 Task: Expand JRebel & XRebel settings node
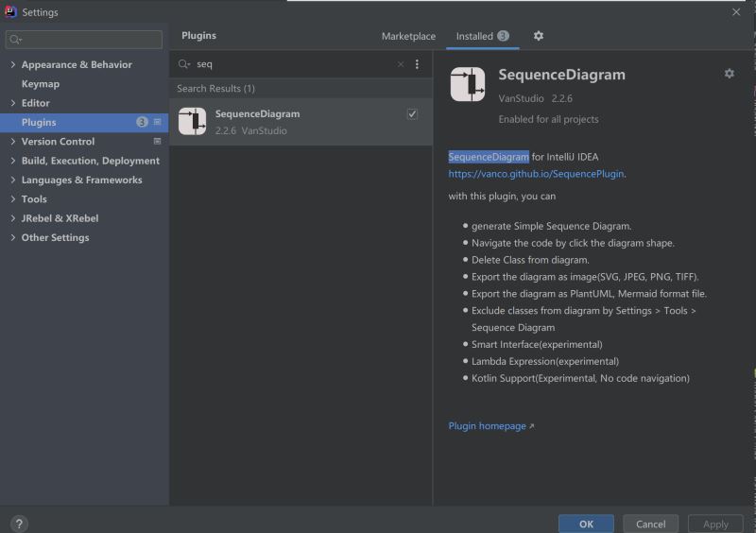[x=13, y=218]
